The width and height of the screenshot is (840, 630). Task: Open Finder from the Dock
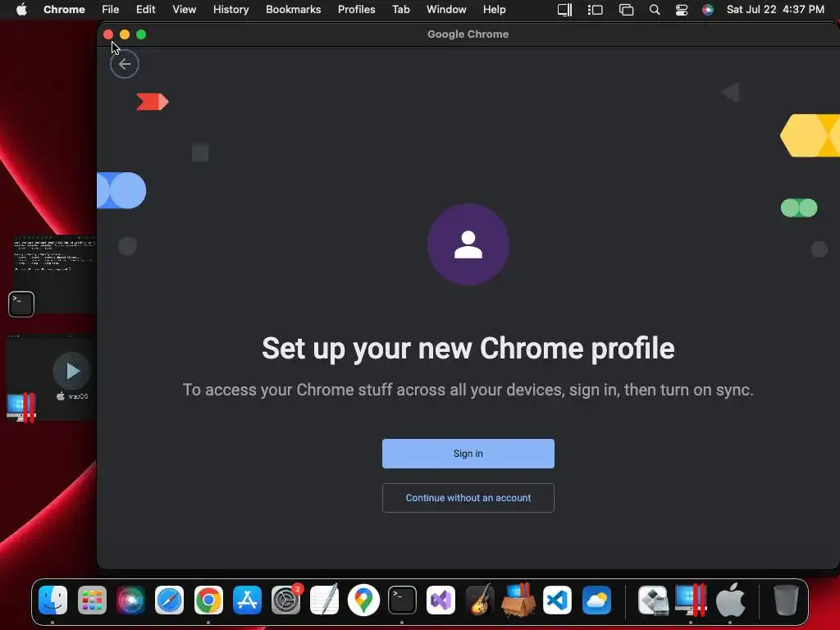tap(52, 600)
